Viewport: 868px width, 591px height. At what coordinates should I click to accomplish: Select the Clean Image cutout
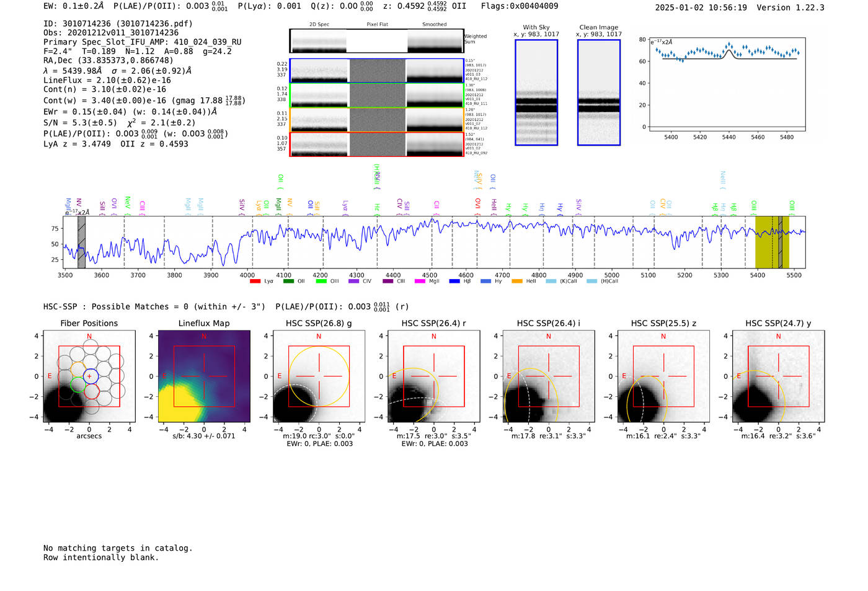coord(599,92)
